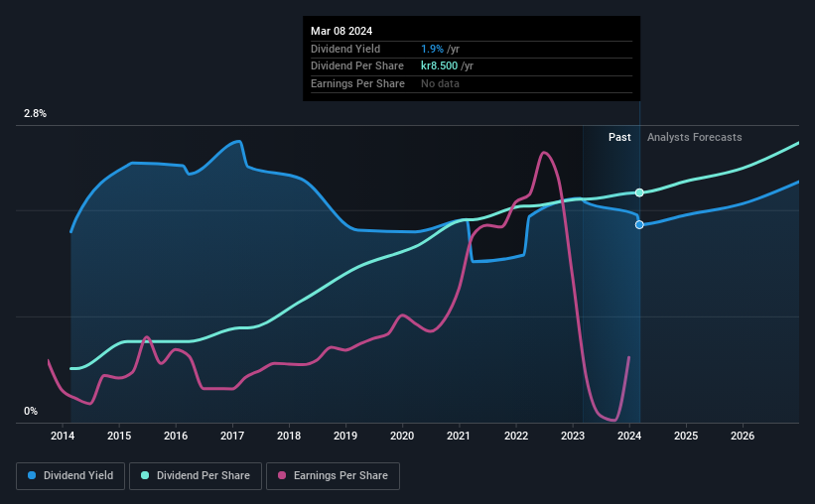The height and width of the screenshot is (504, 815).
Task: Select the Analysts Forecasts section label
Action: point(694,137)
